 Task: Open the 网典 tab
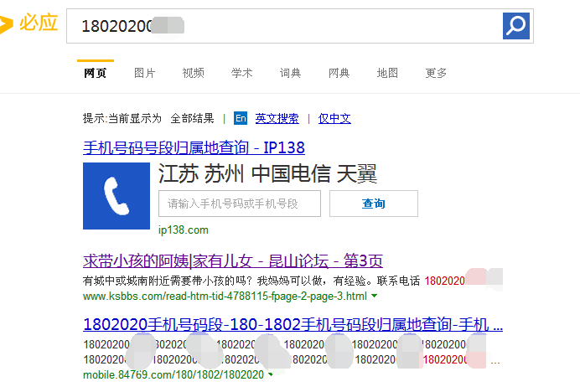[339, 74]
